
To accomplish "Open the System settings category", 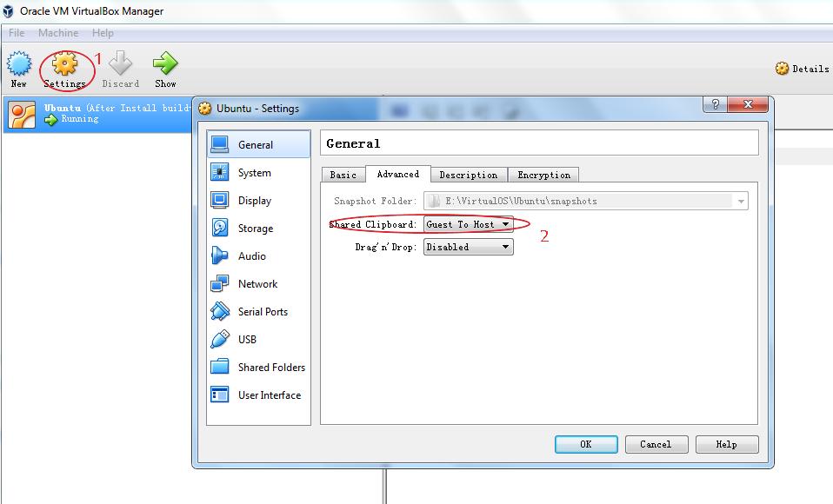I will click(x=258, y=173).
